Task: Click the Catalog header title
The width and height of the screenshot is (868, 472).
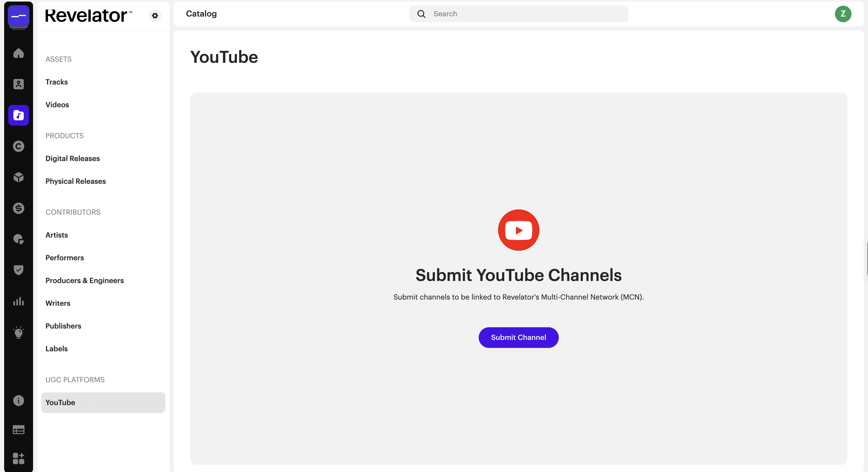Action: 201,14
